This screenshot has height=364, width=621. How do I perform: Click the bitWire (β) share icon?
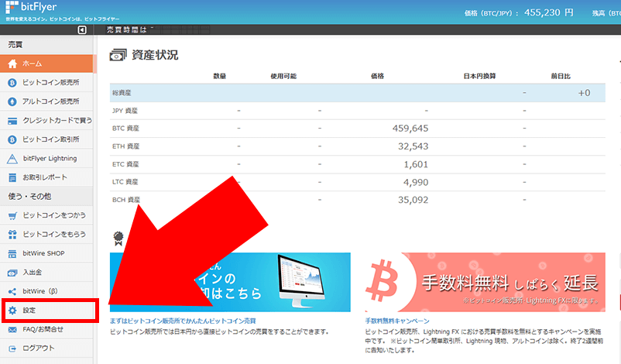(12, 291)
